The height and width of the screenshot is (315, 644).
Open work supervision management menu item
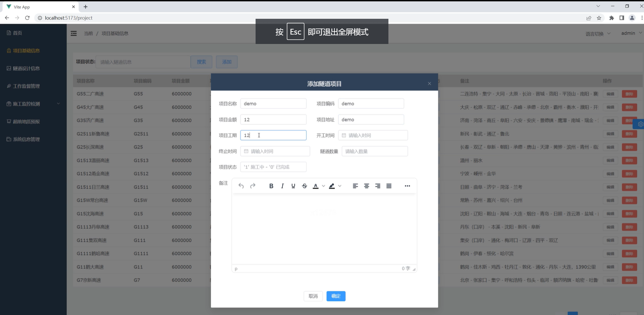(x=33, y=86)
